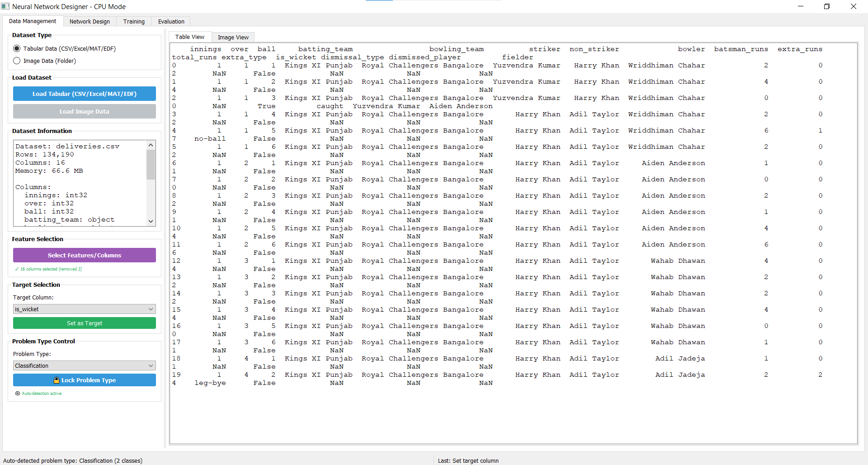Click 'Memory: 66.6 MB' text
The width and height of the screenshot is (868, 465).
click(x=49, y=171)
